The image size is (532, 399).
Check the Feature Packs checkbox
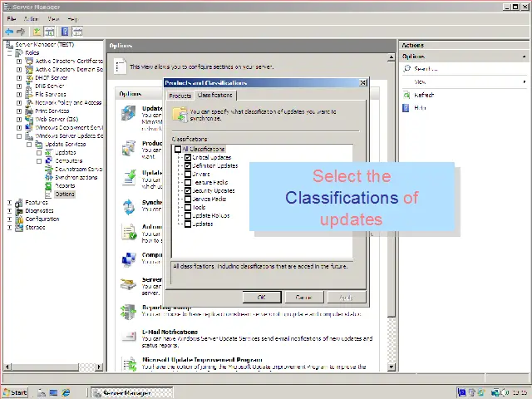(188, 183)
